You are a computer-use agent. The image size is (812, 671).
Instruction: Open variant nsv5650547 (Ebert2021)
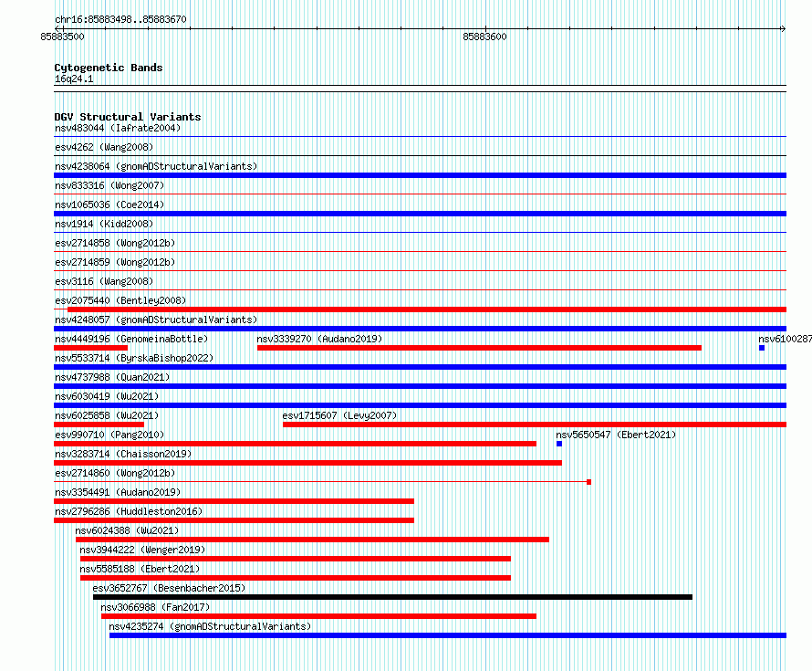[x=616, y=435]
